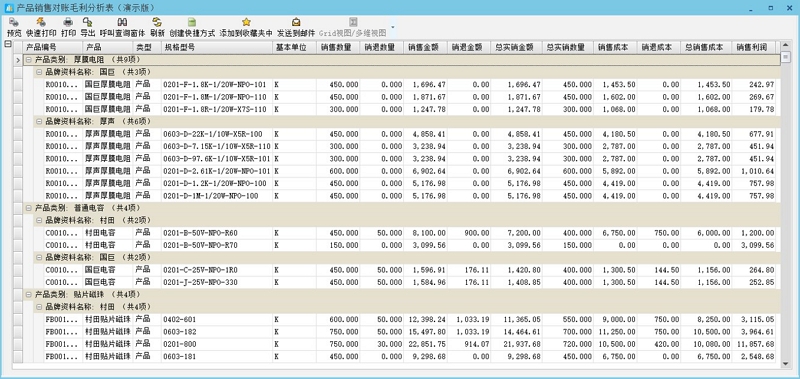Select the 0402-601 spec cell
This screenshot has width=800, height=379.
217,319
